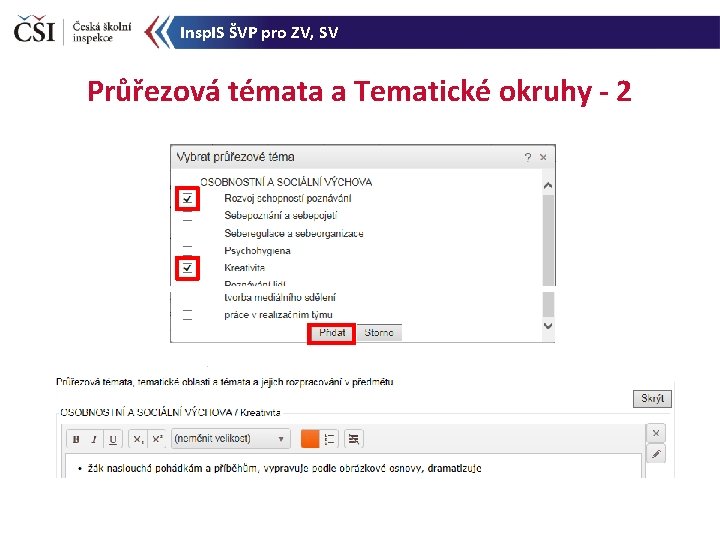Check the práce v realizačním týmu checkbox

[187, 315]
